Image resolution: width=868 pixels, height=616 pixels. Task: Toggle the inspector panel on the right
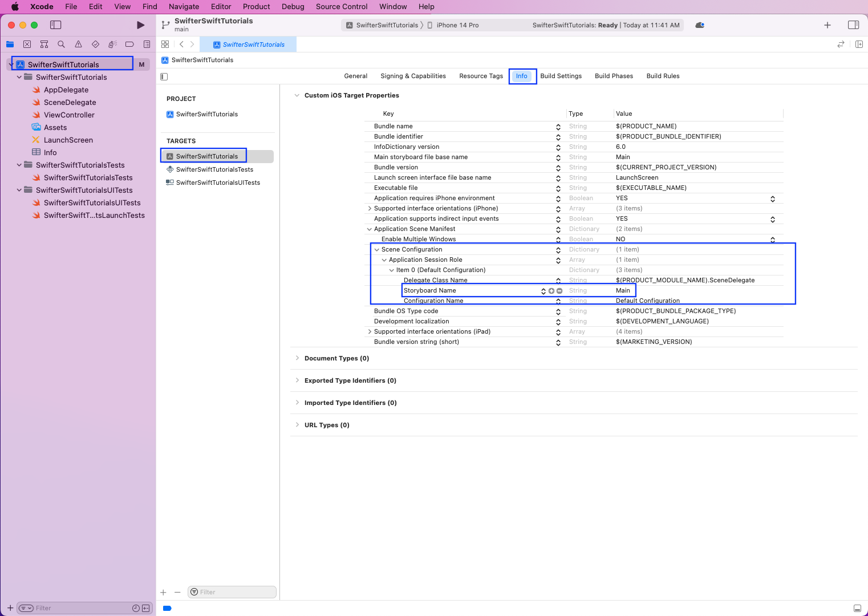pos(853,25)
